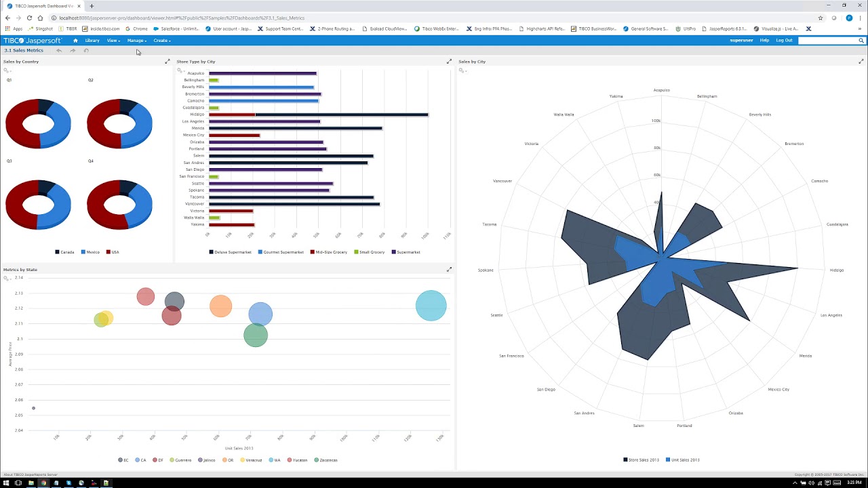This screenshot has height=488, width=868.
Task: Open the Library menu item
Action: click(92, 41)
